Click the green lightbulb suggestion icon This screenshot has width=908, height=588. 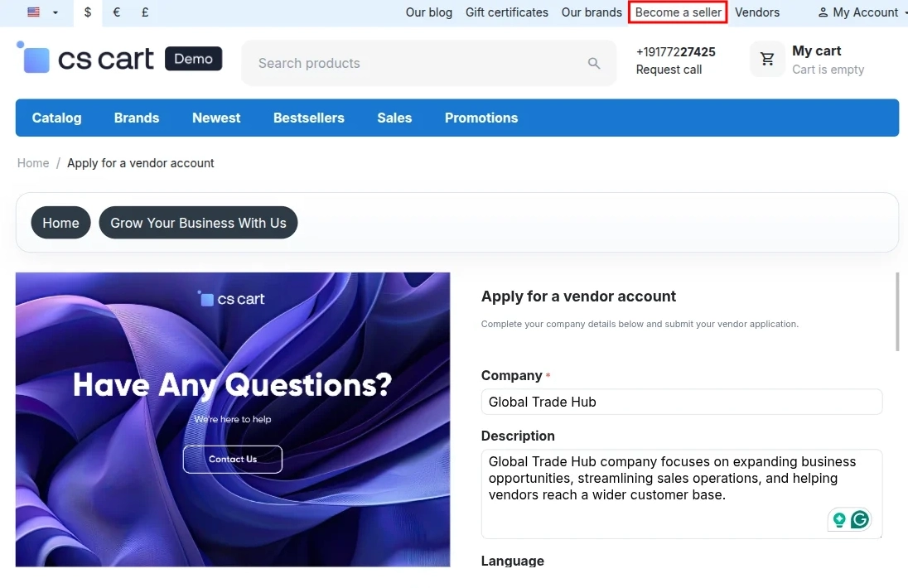click(839, 520)
